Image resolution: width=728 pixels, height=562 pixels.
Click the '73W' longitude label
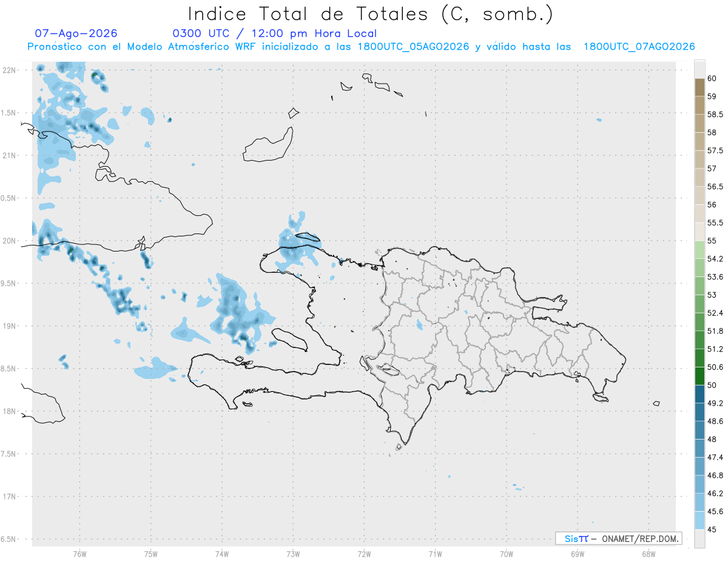tap(293, 554)
